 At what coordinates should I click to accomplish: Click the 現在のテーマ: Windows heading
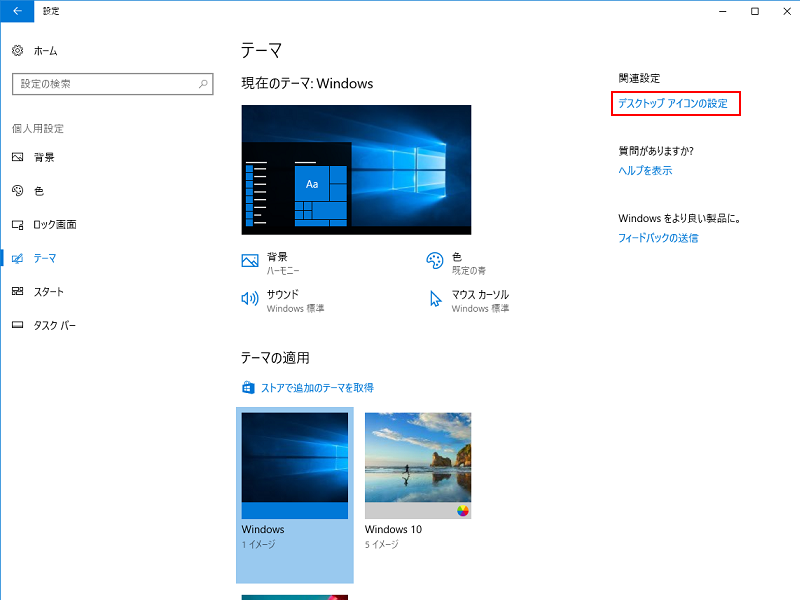coord(307,83)
